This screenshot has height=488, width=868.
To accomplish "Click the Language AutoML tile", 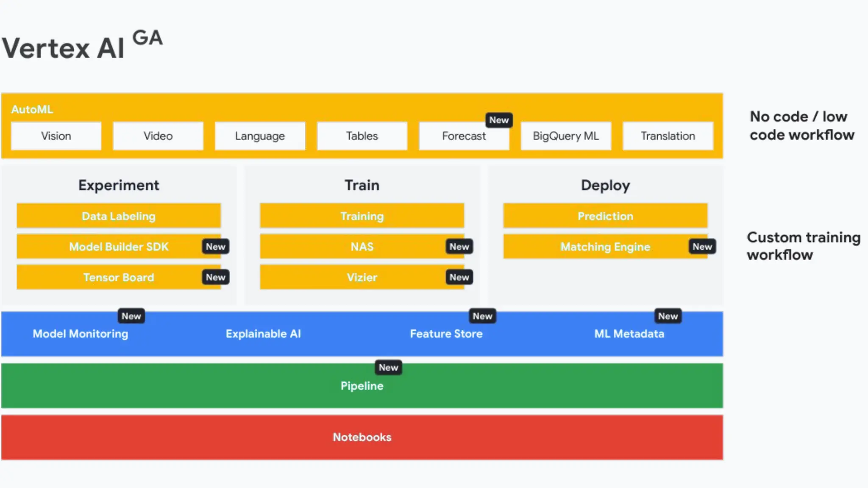I will click(x=260, y=136).
